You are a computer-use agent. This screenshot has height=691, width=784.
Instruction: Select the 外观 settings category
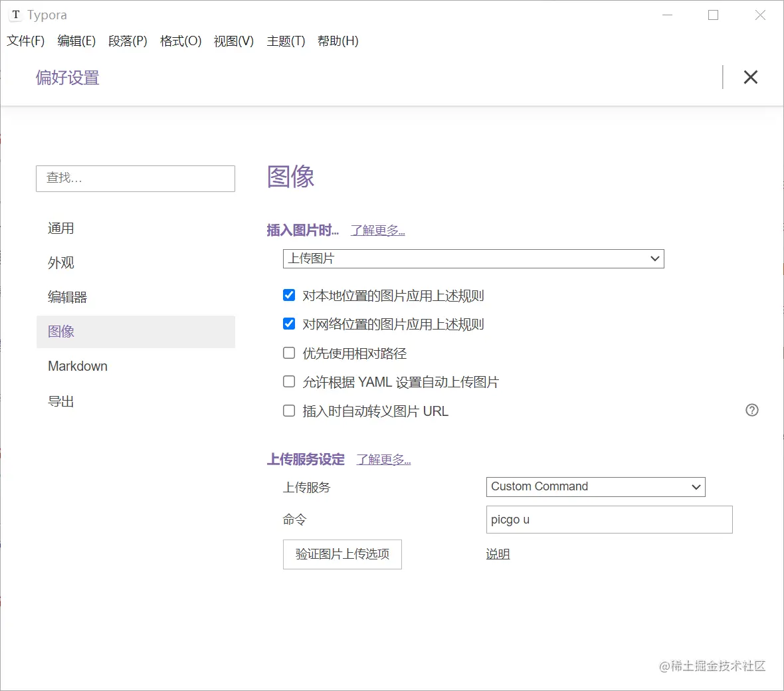pyautogui.click(x=136, y=262)
